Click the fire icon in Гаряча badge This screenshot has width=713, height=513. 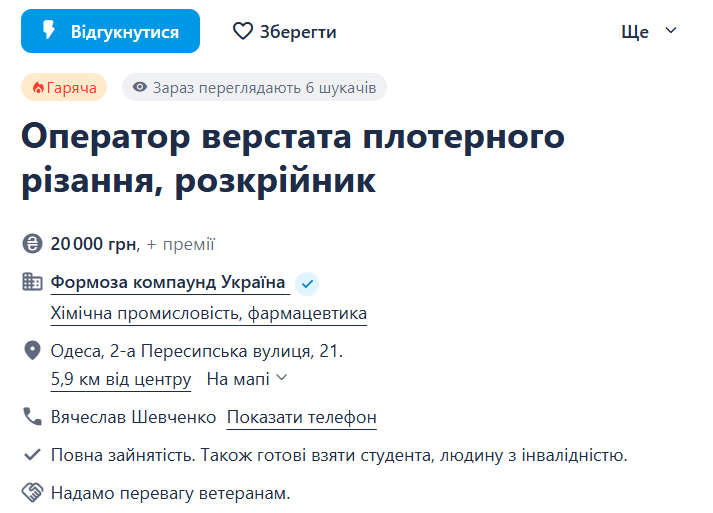pos(38,88)
